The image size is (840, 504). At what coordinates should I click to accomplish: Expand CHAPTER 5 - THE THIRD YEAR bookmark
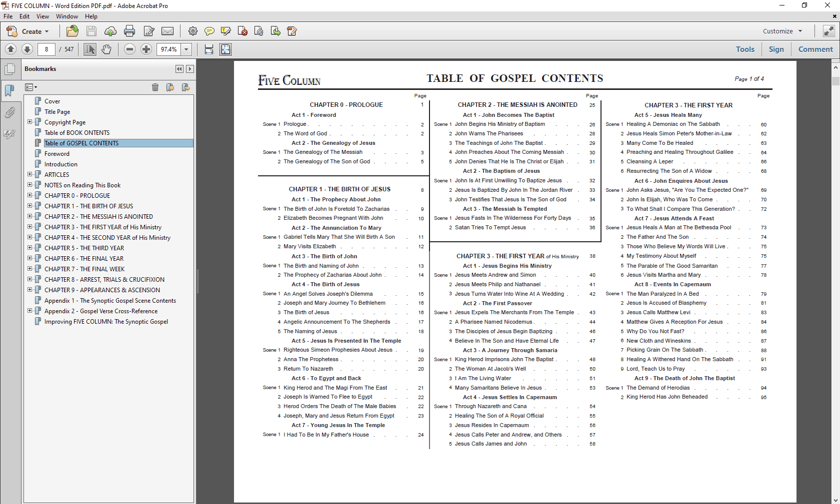point(29,248)
